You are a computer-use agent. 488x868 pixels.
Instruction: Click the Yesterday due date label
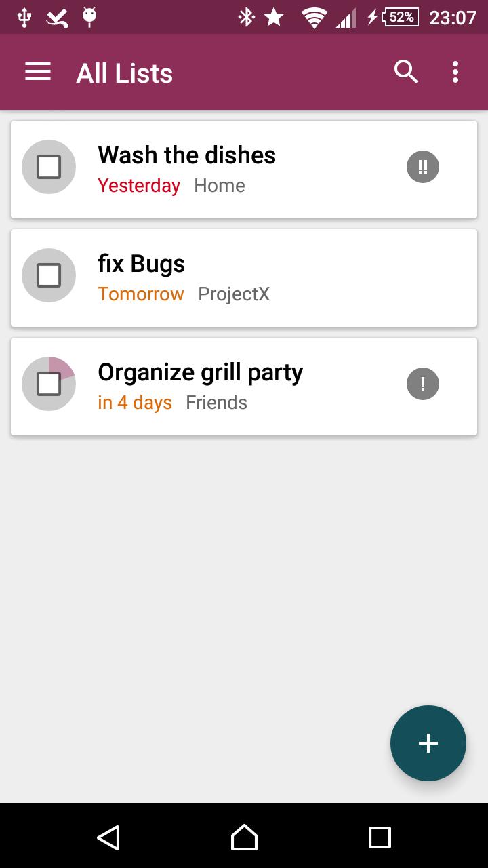[x=139, y=186]
